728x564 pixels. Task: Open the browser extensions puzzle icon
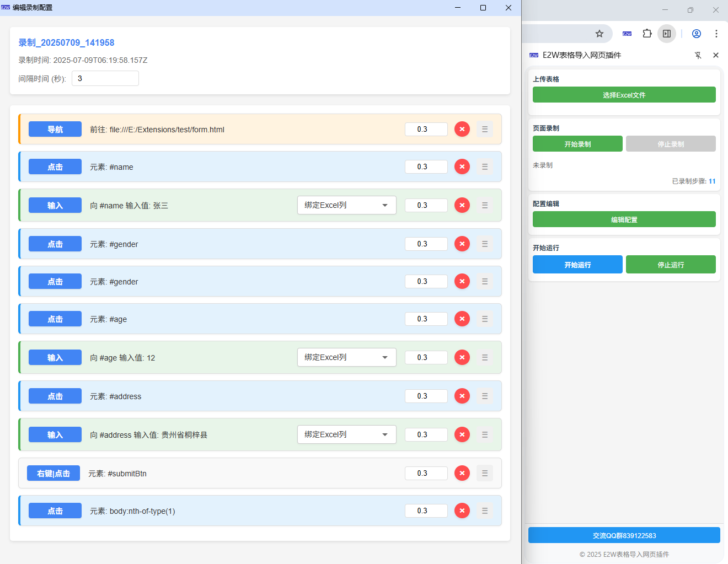647,34
